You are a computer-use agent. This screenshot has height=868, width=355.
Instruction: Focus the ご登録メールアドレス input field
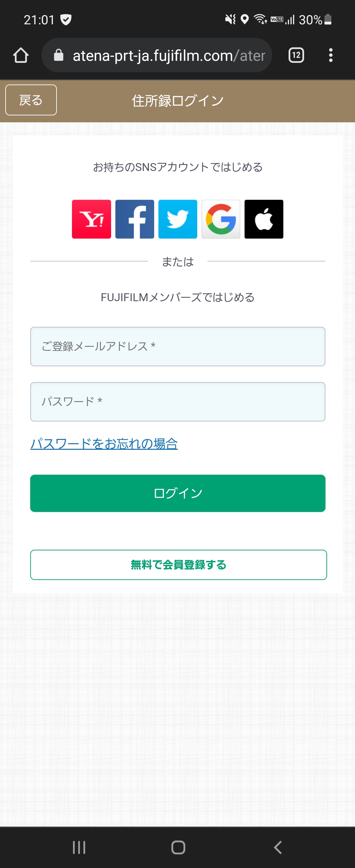[x=177, y=347]
